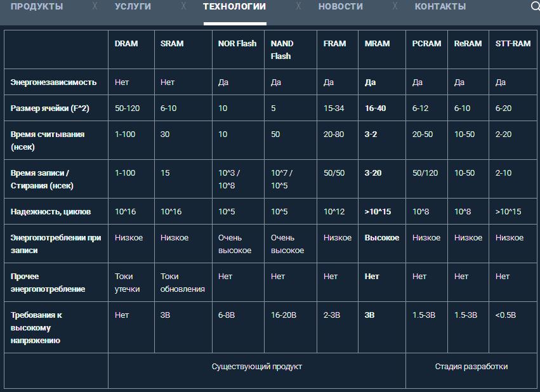Viewport: 540px width, 392px height.
Task: Select the STT-RAM column header
Action: 513,44
